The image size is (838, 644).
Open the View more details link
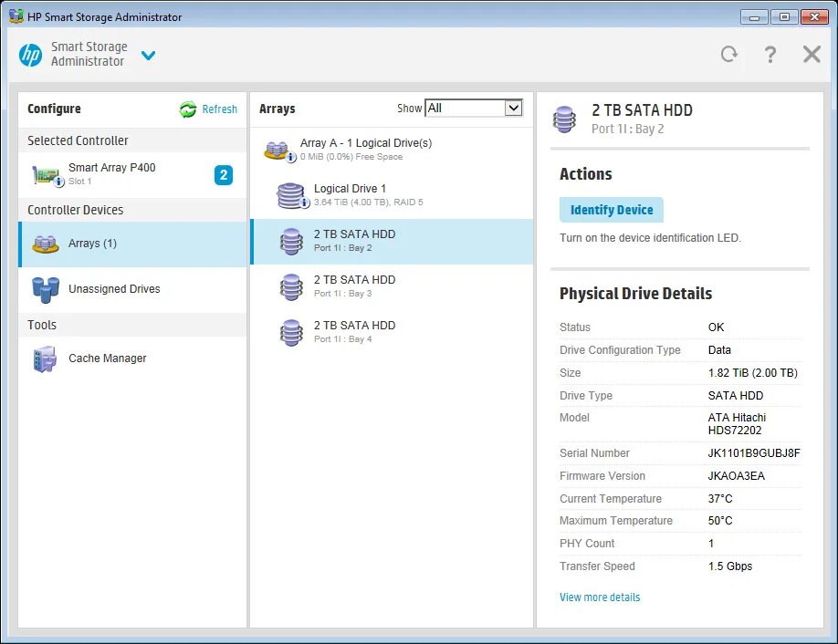(x=600, y=597)
